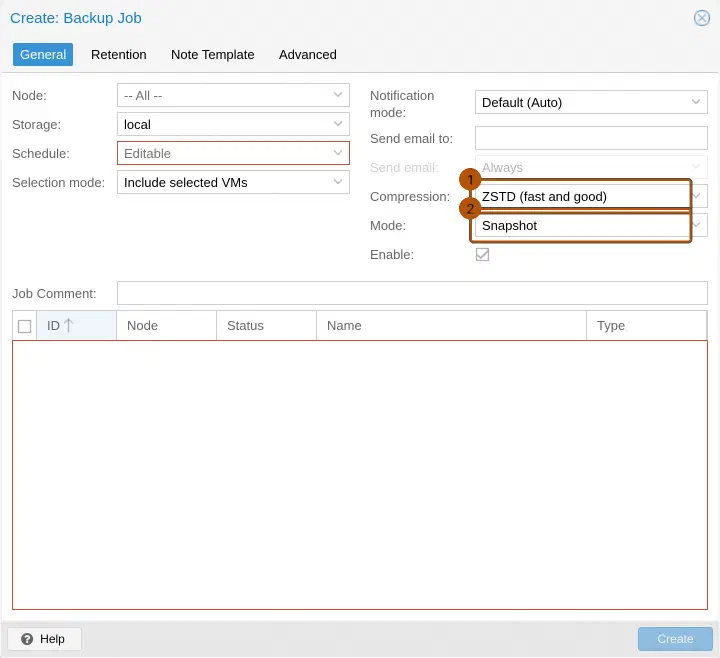Viewport: 720px width, 658px height.
Task: Open the Compression dropdown with ZSTD
Action: [x=591, y=197]
